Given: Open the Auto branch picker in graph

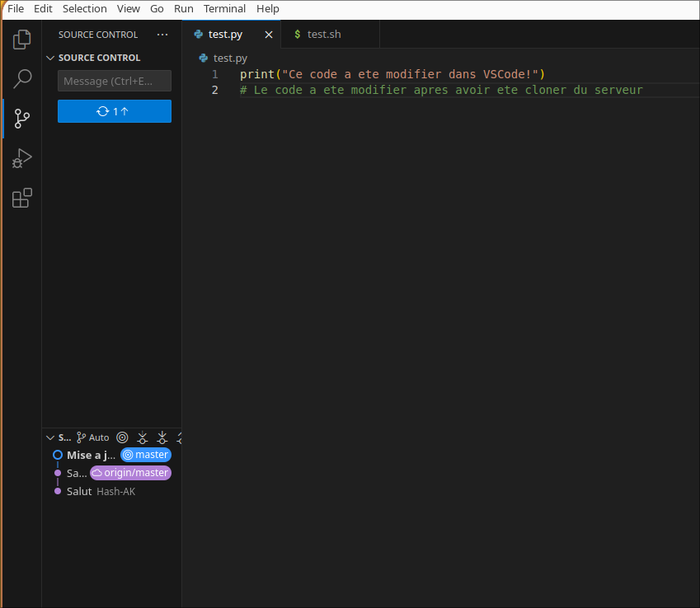Looking at the screenshot, I should pos(93,437).
